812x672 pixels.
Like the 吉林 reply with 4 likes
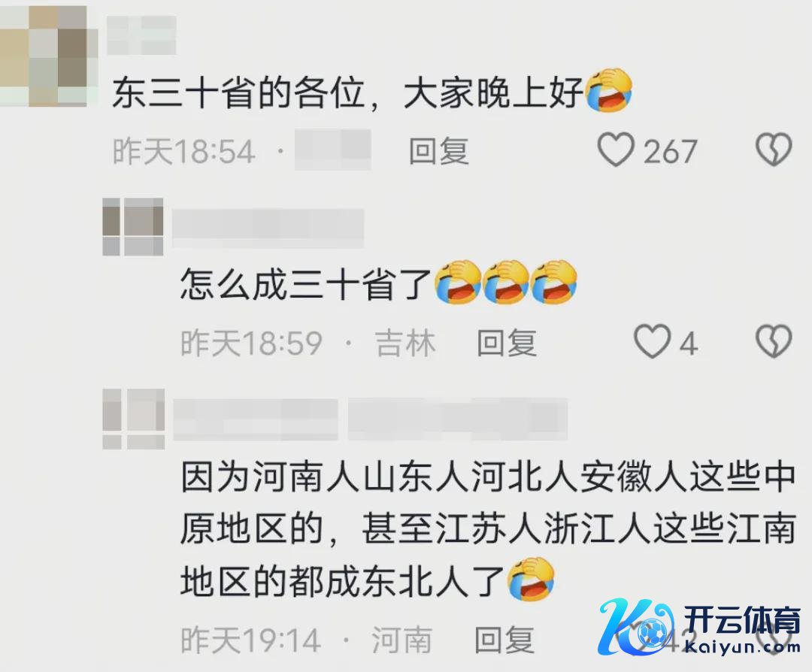[653, 342]
